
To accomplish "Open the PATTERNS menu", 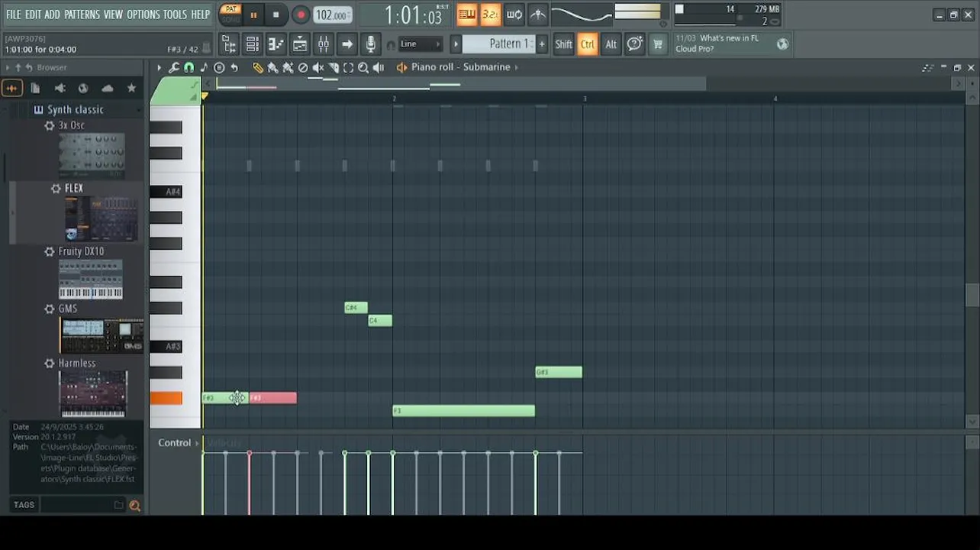I will [x=82, y=15].
